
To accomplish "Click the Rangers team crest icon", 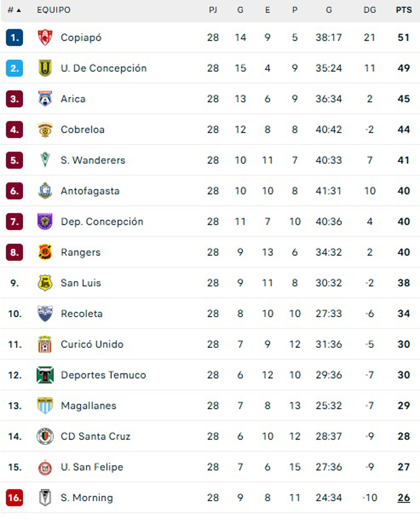I will [x=45, y=253].
